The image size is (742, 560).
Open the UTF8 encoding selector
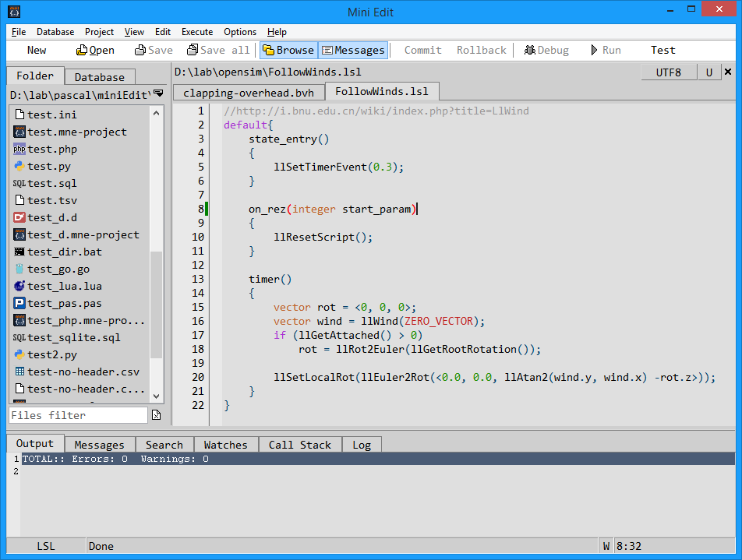point(668,72)
